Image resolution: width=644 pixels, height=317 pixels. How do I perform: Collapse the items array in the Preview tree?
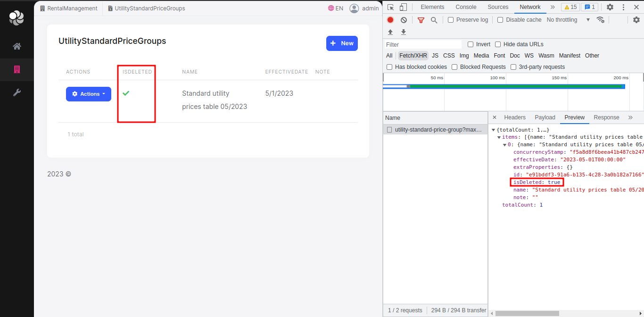point(499,137)
